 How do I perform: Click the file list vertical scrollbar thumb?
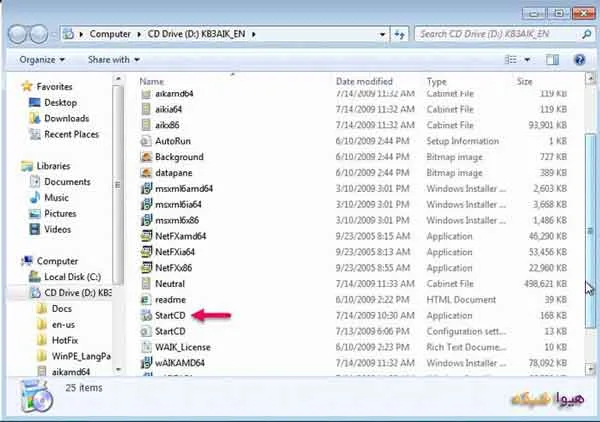(591, 230)
